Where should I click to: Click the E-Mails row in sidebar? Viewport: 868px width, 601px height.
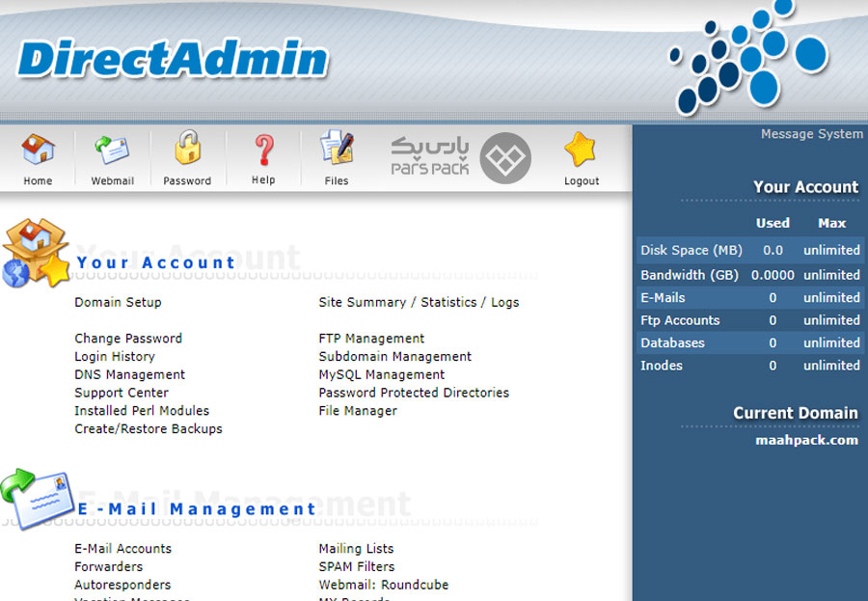coord(750,298)
